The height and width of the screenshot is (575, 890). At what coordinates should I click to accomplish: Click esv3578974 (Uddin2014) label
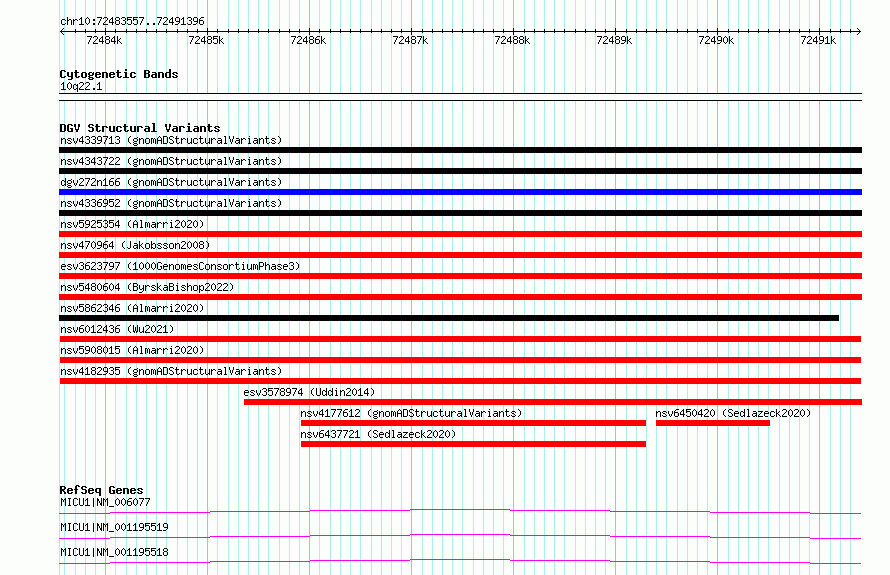click(309, 392)
